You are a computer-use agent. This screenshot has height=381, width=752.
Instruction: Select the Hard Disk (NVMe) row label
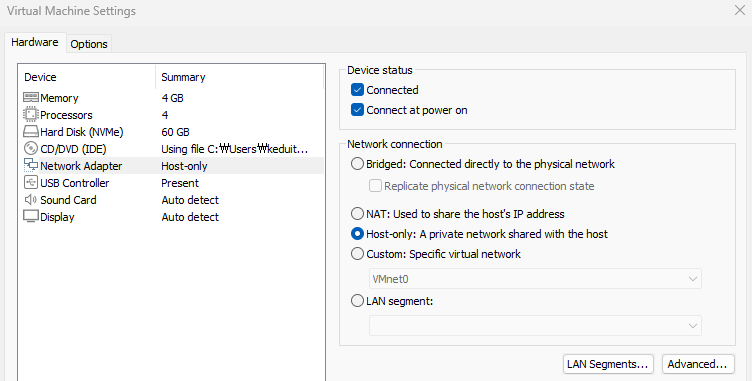(x=82, y=132)
